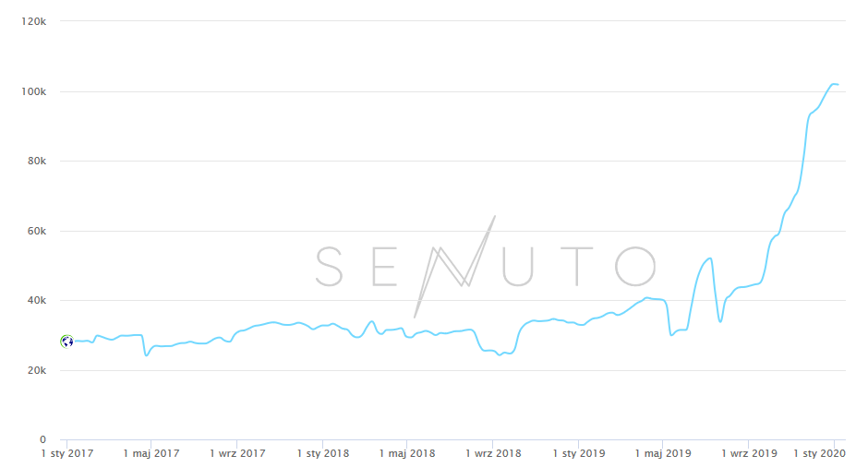The image size is (868, 468).
Task: Select the "1 sty 2018" date label
Action: pyautogui.click(x=322, y=454)
